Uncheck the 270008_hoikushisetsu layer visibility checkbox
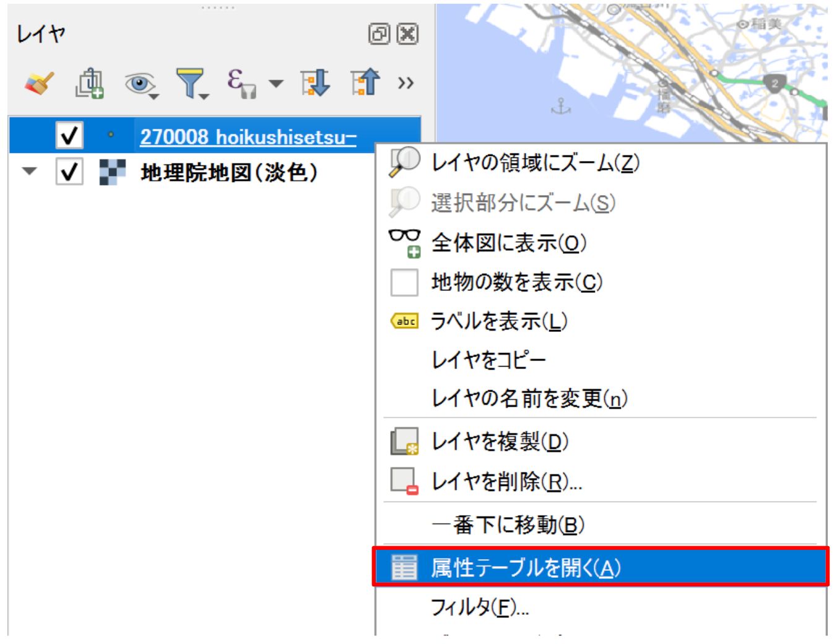The height and width of the screenshot is (644, 837). click(69, 135)
